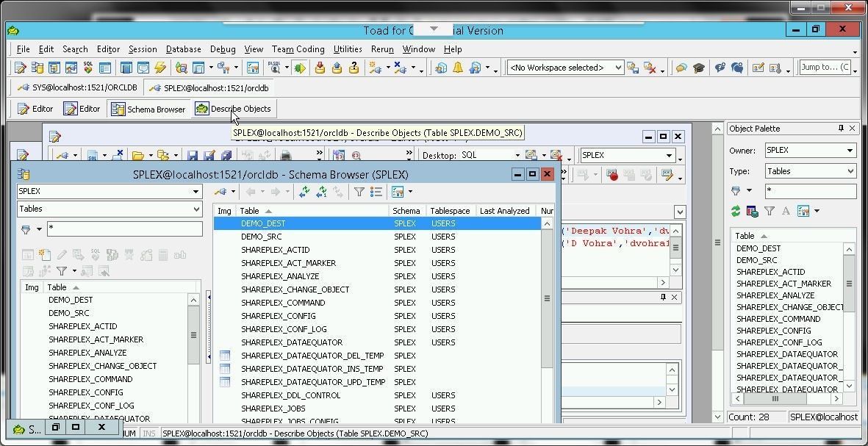
Task: Click the open folder icon in Editor toolbar
Action: coord(138,156)
